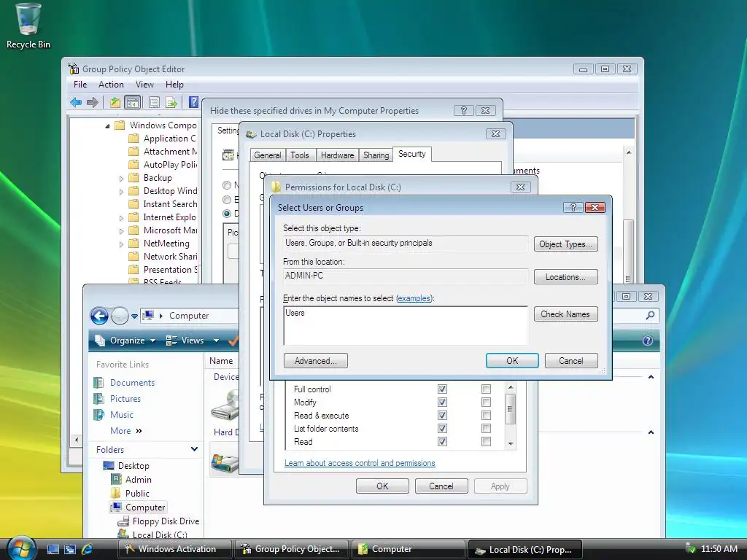Click the search magnifier in Computer window
The height and width of the screenshot is (560, 747).
click(x=650, y=315)
